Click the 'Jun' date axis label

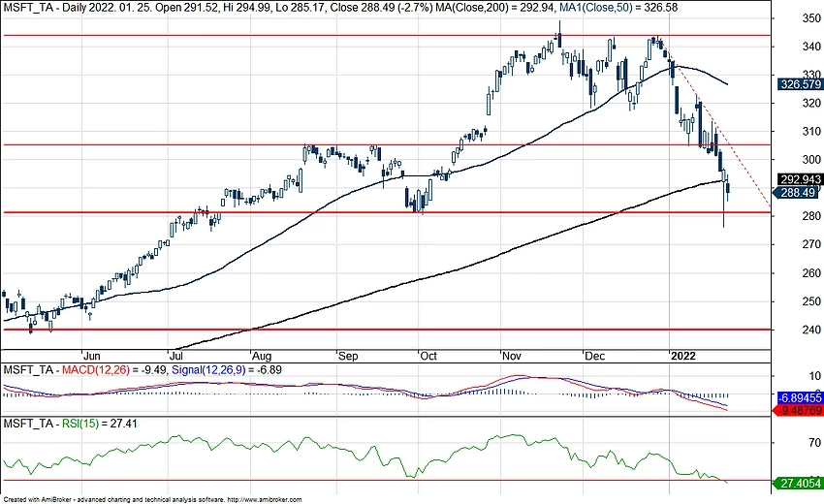tap(92, 357)
